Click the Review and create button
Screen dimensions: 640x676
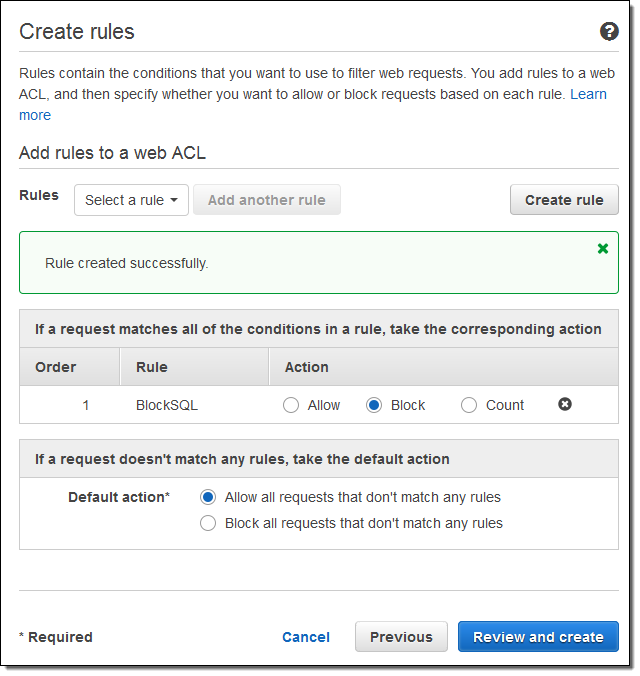tap(538, 637)
